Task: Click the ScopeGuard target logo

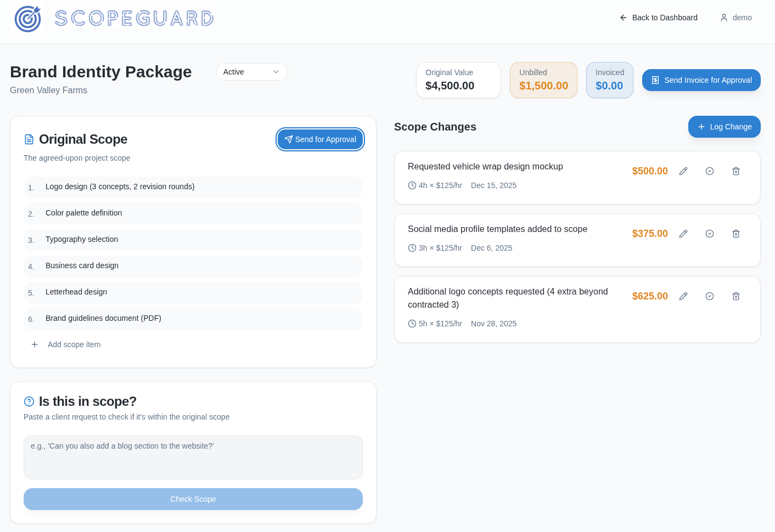Action: (27, 18)
